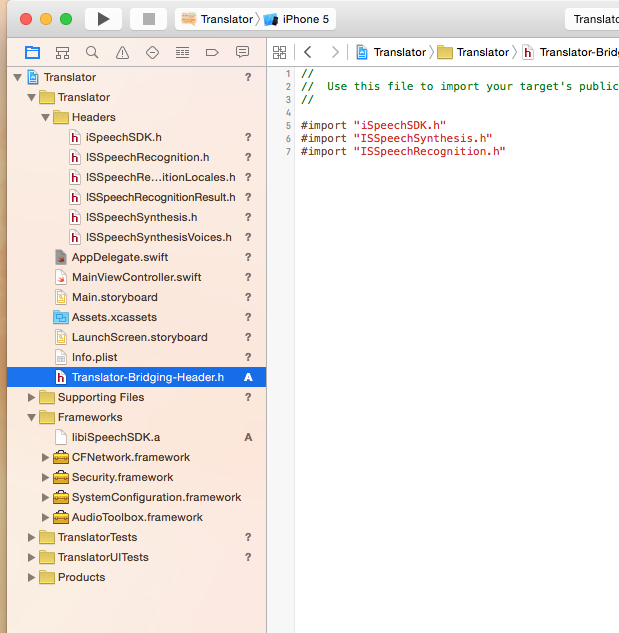Screen dimensions: 619x633
Task: Click line number 5 in gutter
Action: click(x=288, y=125)
